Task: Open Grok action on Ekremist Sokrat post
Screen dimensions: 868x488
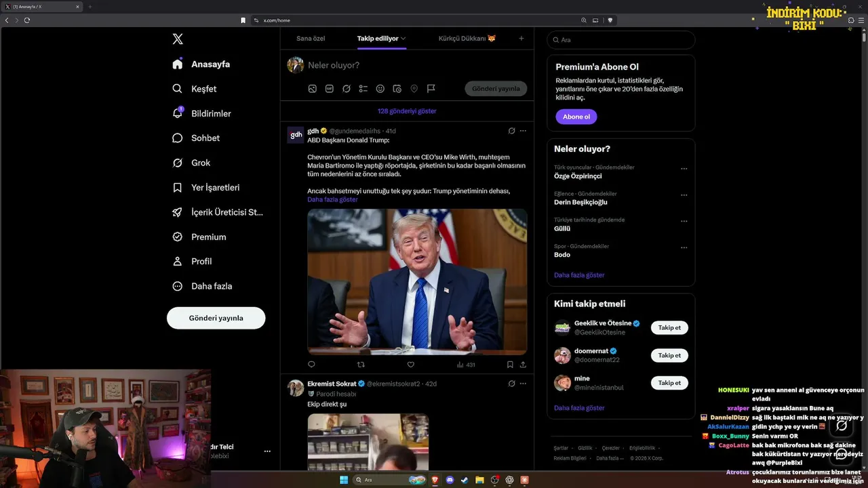Action: point(512,384)
